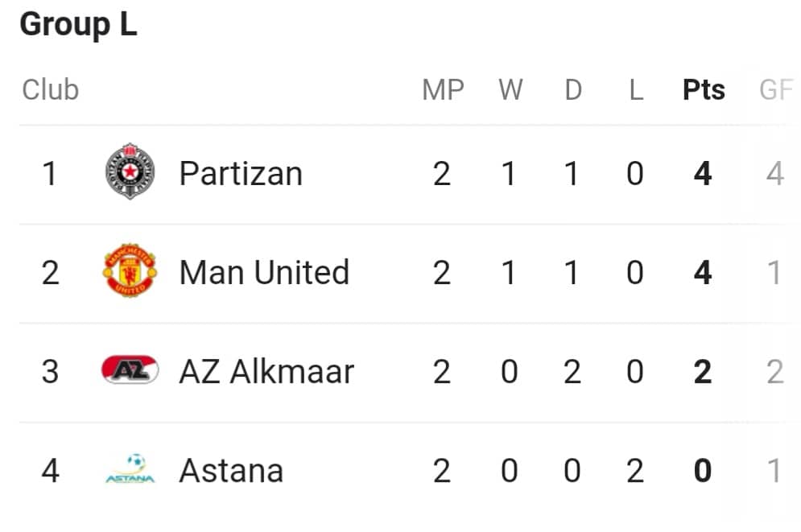Click the D column header
The height and width of the screenshot is (532, 801).
(x=573, y=90)
